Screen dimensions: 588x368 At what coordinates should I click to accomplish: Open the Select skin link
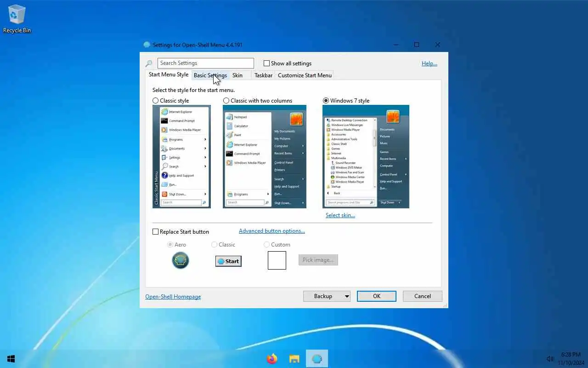[340, 215]
